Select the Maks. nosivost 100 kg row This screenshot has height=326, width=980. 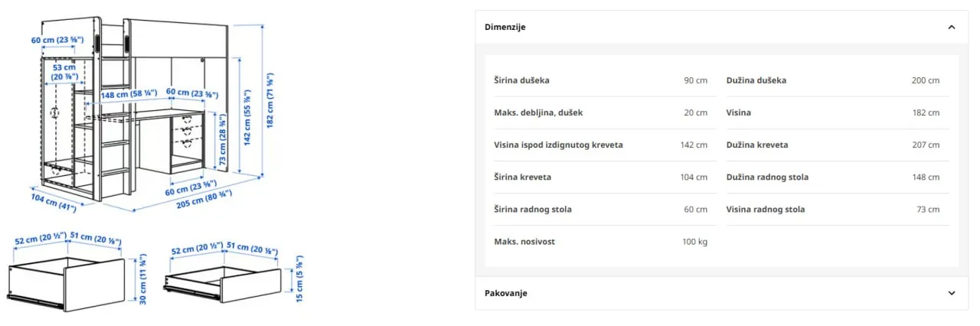601,241
